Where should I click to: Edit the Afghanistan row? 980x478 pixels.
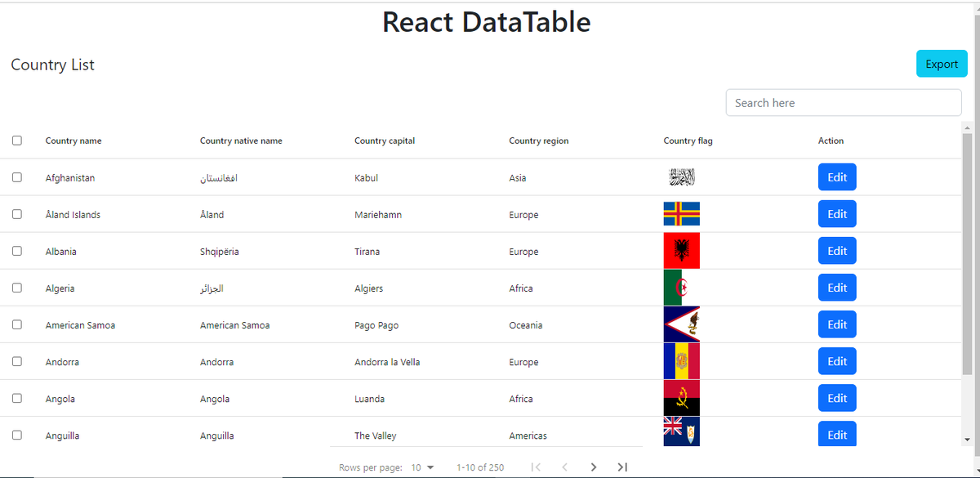tap(837, 177)
